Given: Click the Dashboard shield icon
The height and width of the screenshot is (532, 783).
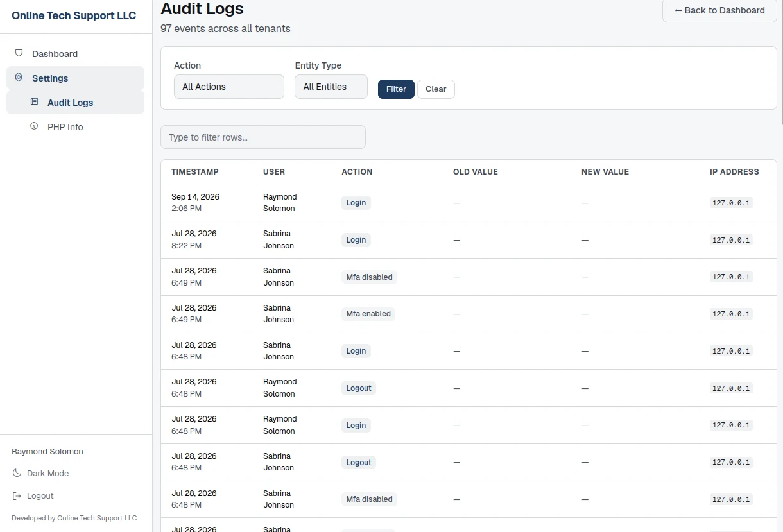Looking at the screenshot, I should (x=19, y=53).
